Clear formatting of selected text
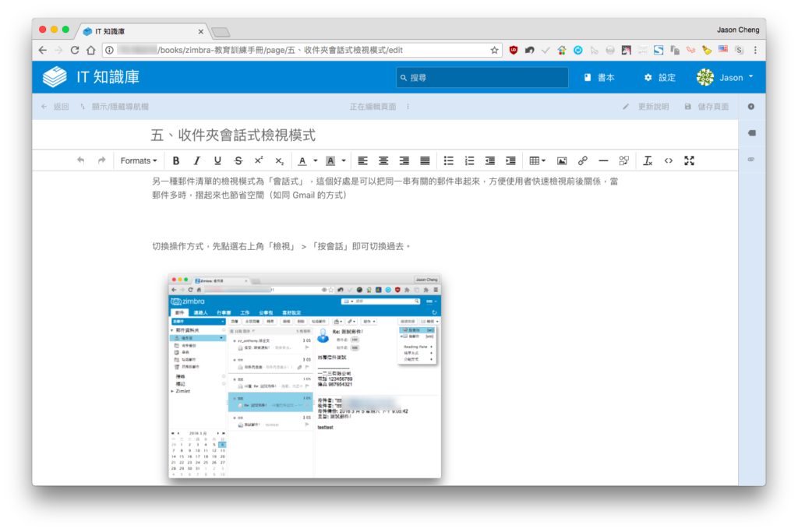798x532 pixels. click(648, 160)
